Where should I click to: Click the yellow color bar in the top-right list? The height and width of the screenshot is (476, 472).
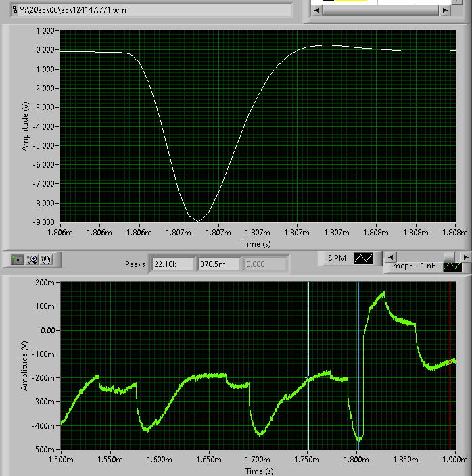pos(351,1)
